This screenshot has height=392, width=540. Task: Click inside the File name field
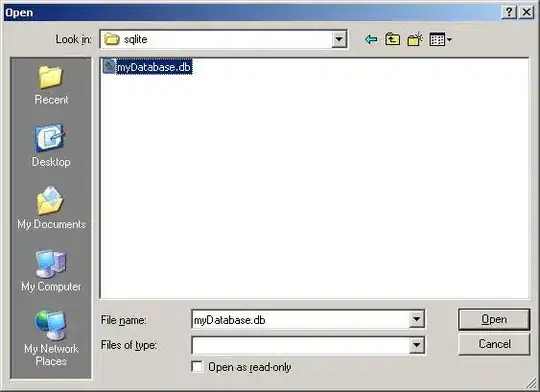(x=300, y=320)
